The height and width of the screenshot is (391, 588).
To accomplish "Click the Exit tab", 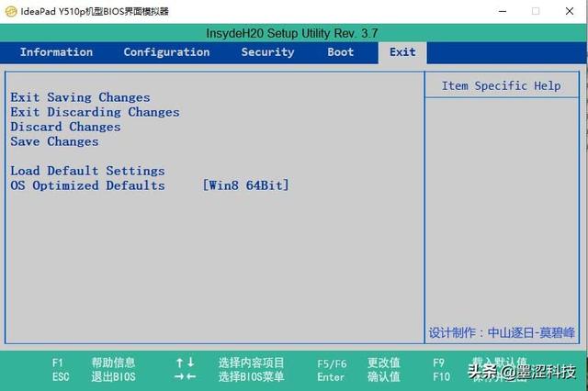I will [402, 52].
